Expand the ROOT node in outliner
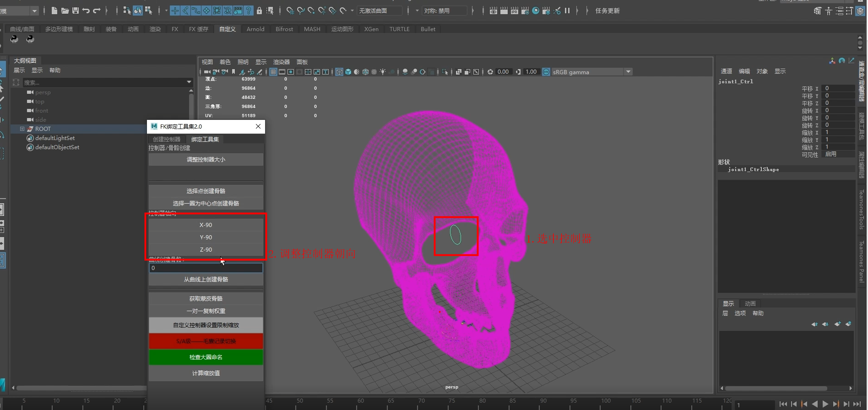Screen dimensions: 868x410 coord(22,129)
